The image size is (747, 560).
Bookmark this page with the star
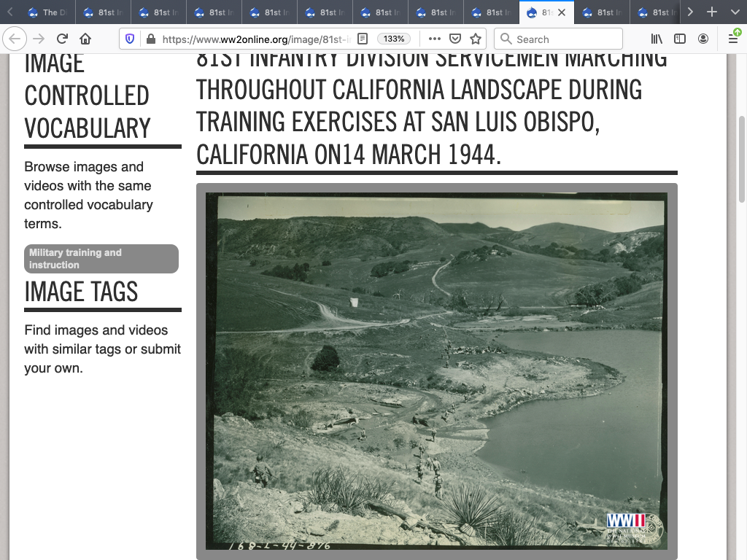point(476,39)
